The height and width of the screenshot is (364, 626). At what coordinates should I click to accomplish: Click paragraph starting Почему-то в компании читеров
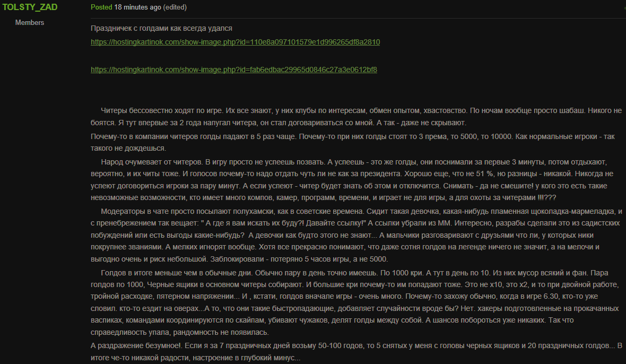[x=353, y=142]
